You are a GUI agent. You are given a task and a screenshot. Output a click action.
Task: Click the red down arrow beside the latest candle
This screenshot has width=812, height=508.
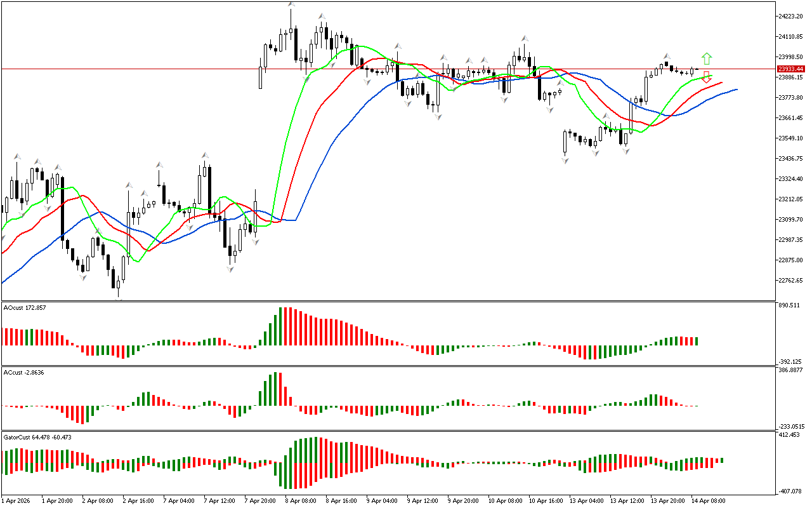[707, 77]
